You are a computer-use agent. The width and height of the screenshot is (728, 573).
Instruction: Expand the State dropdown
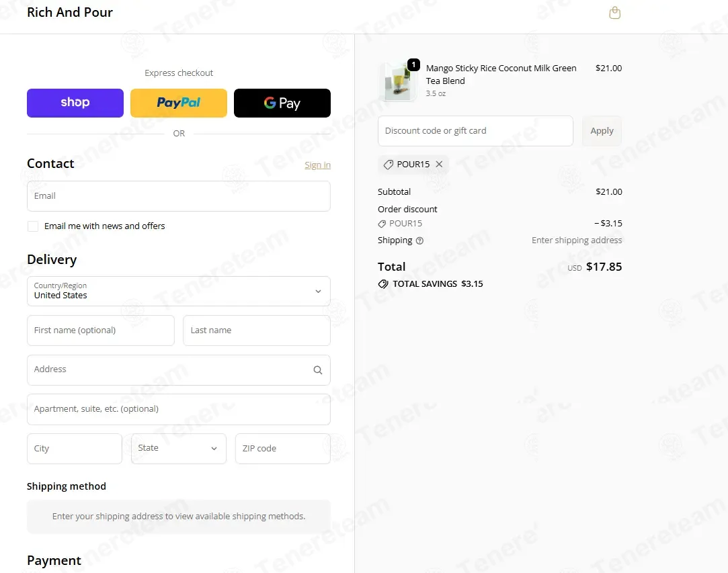tap(179, 449)
